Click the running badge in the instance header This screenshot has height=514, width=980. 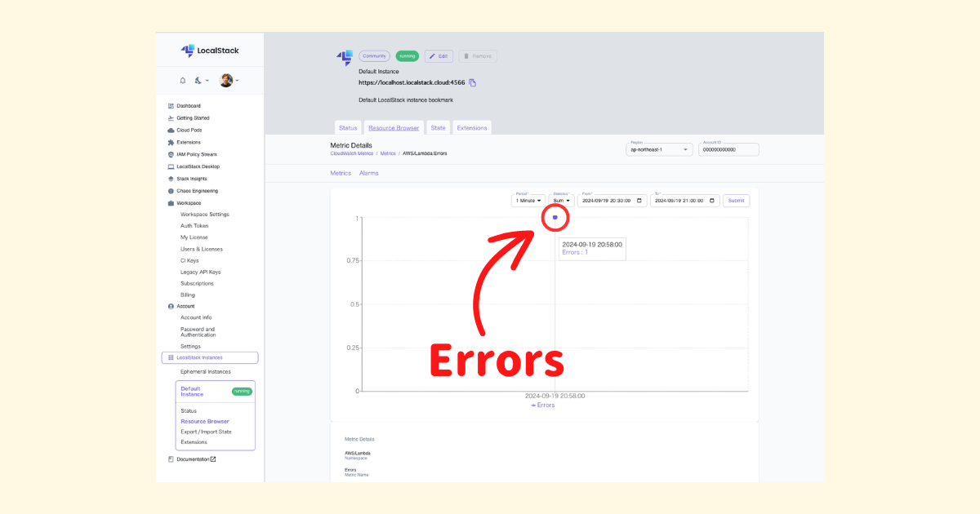408,56
